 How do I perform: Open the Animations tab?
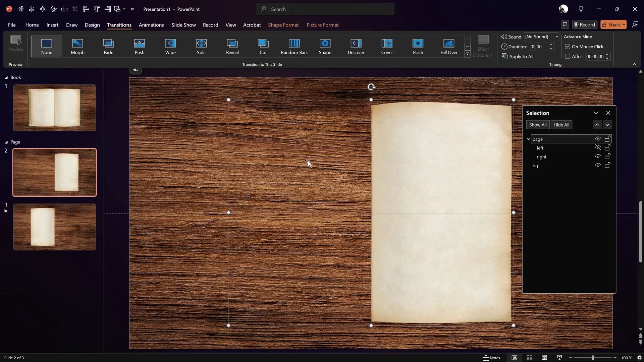click(151, 25)
